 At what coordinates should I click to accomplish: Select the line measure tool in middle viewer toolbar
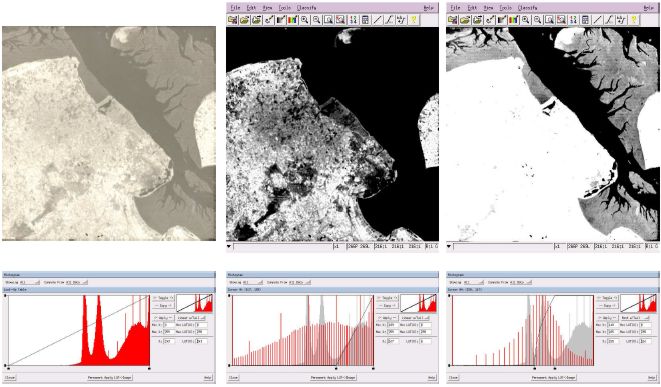tap(377, 20)
